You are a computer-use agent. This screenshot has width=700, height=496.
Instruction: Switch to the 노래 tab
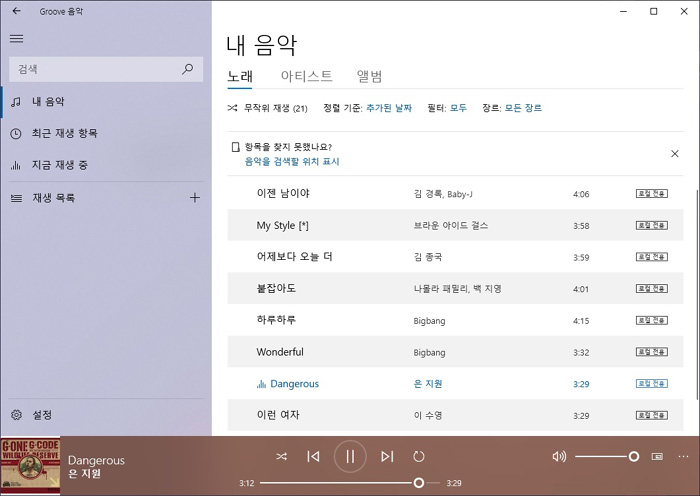click(240, 76)
